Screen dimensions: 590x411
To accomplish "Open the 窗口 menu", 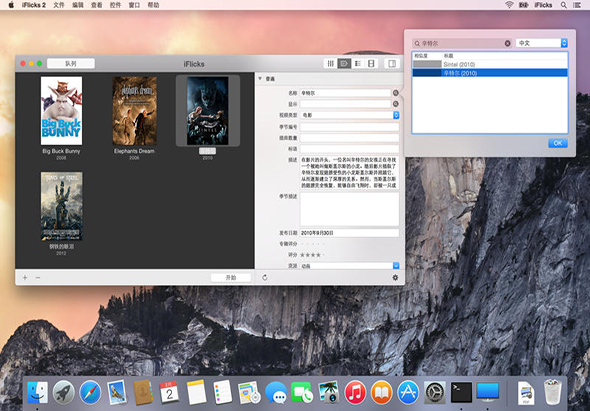I will [x=134, y=5].
